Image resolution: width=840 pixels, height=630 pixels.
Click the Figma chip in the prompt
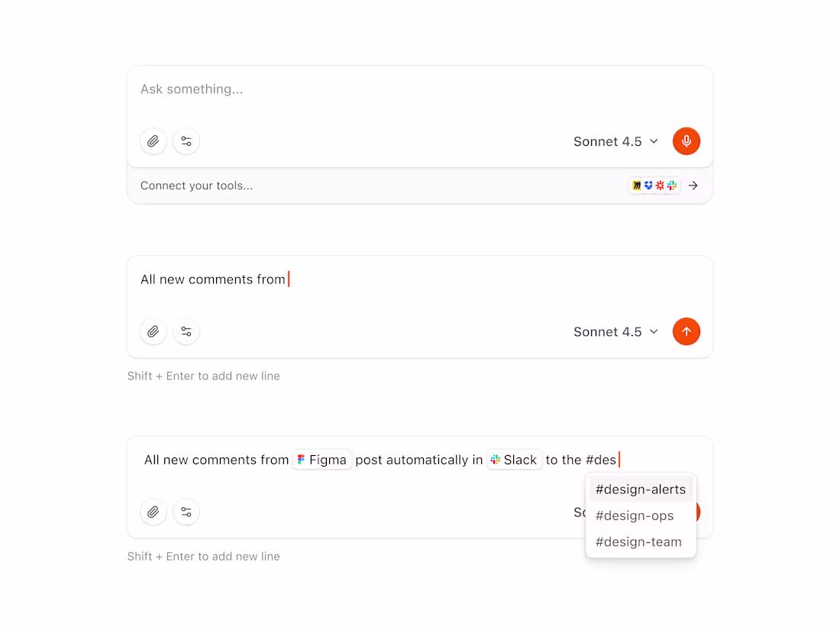tap(321, 459)
